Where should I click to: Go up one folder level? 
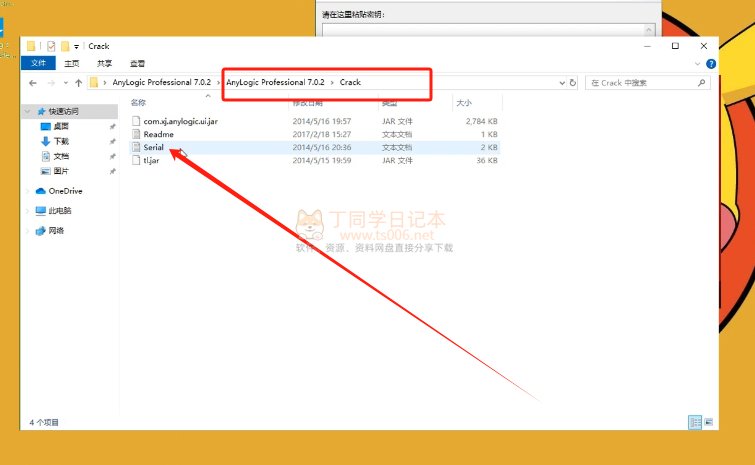(x=78, y=83)
